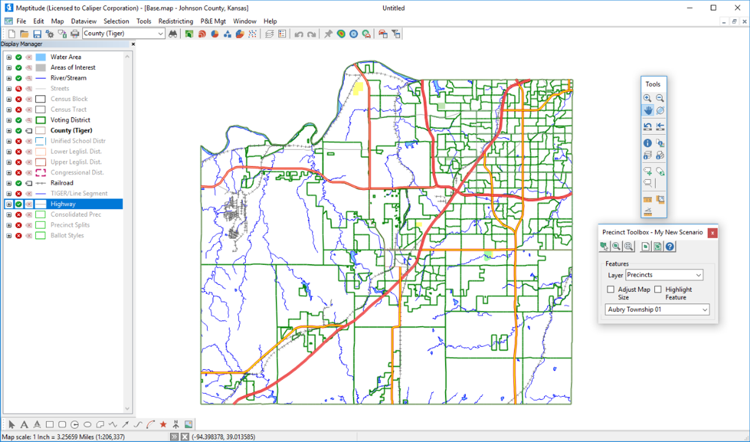Close the Display Manager panel
This screenshot has width=750, height=442.
[x=133, y=44]
